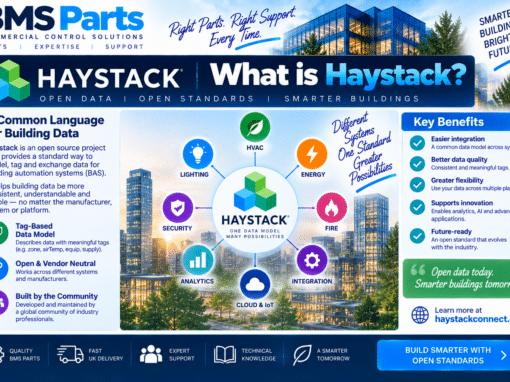Viewport: 510px width, 382px height.
Task: Click the pink Fire flame icon
Action: pos(331,208)
